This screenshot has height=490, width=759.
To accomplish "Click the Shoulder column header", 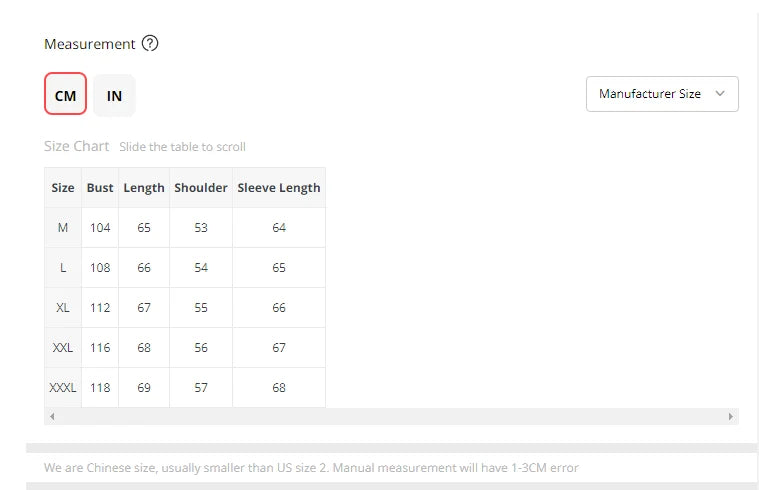I will 201,188.
